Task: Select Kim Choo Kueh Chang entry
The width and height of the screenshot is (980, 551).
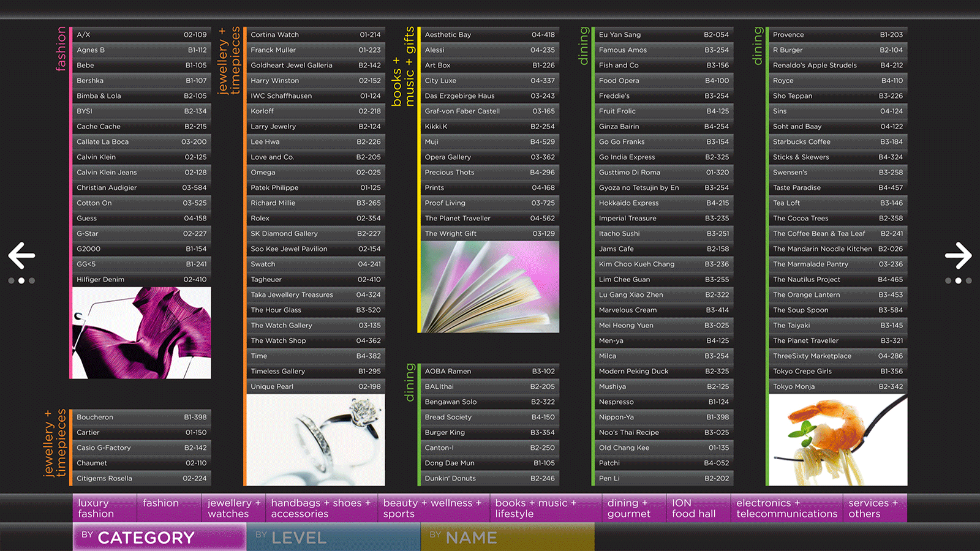Action: [663, 264]
